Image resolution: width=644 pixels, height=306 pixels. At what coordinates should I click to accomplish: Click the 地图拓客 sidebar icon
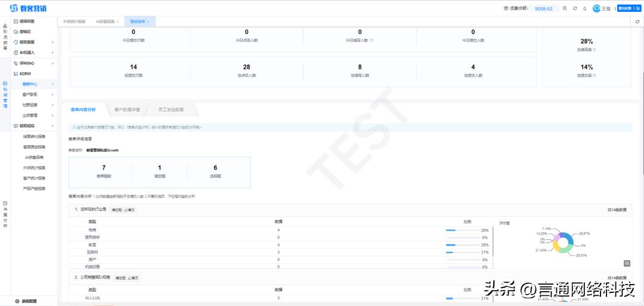tap(16, 21)
